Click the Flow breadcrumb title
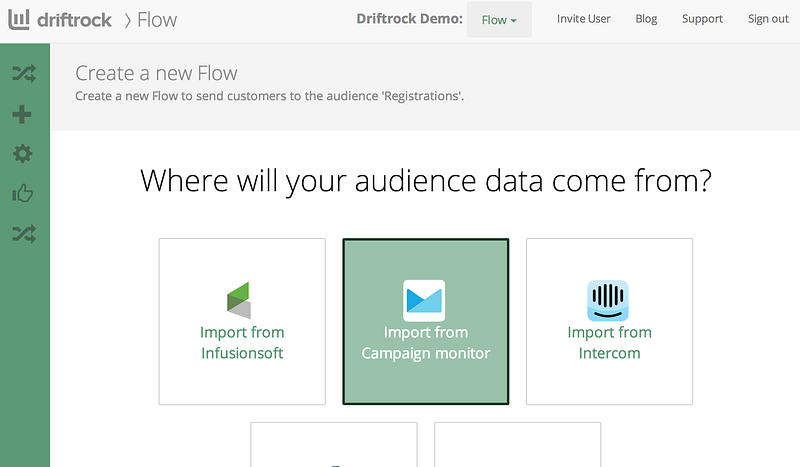 [157, 20]
